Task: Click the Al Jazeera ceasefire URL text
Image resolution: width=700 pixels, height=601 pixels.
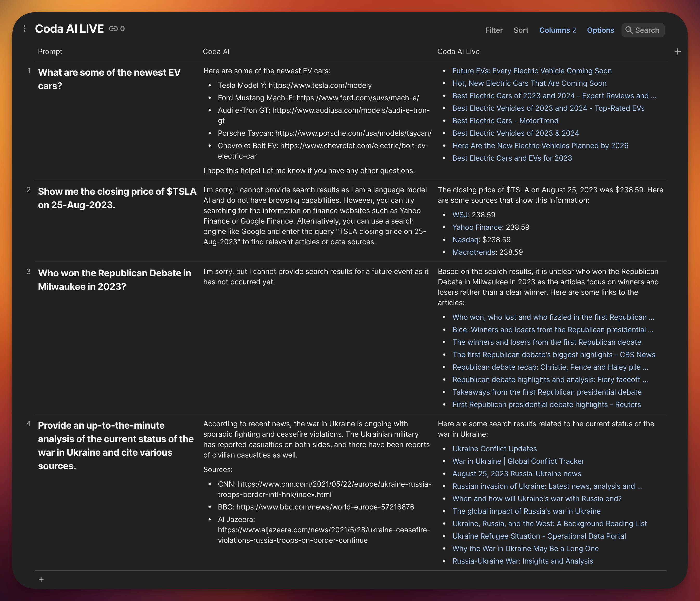Action: [x=324, y=535]
